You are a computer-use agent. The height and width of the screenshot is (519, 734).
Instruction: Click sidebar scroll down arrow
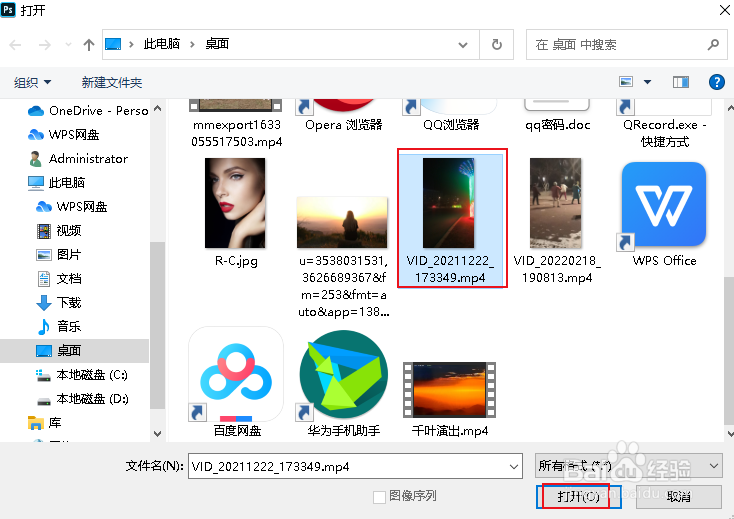point(158,434)
